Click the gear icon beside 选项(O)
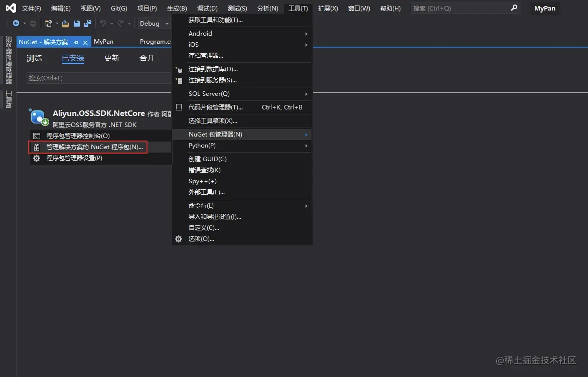 [179, 239]
